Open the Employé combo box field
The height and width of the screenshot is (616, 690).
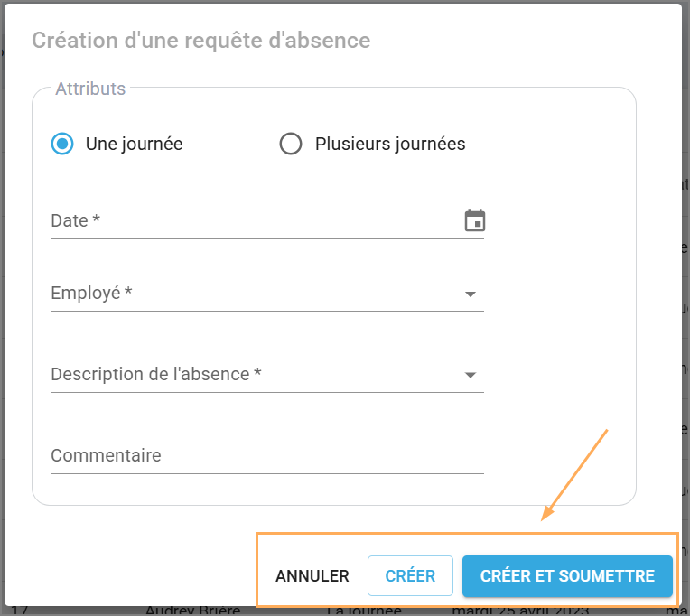253,294
